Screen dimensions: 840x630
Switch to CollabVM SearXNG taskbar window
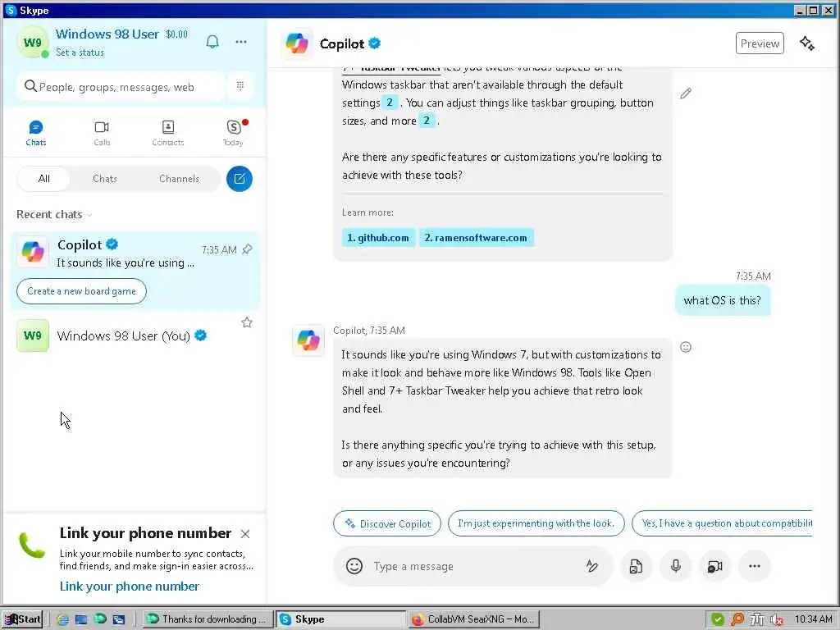tap(473, 619)
